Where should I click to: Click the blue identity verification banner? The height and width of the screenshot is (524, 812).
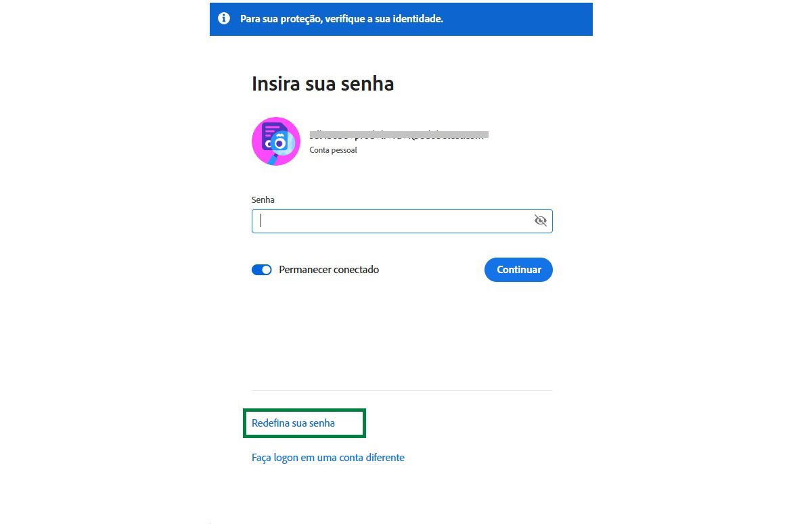399,19
